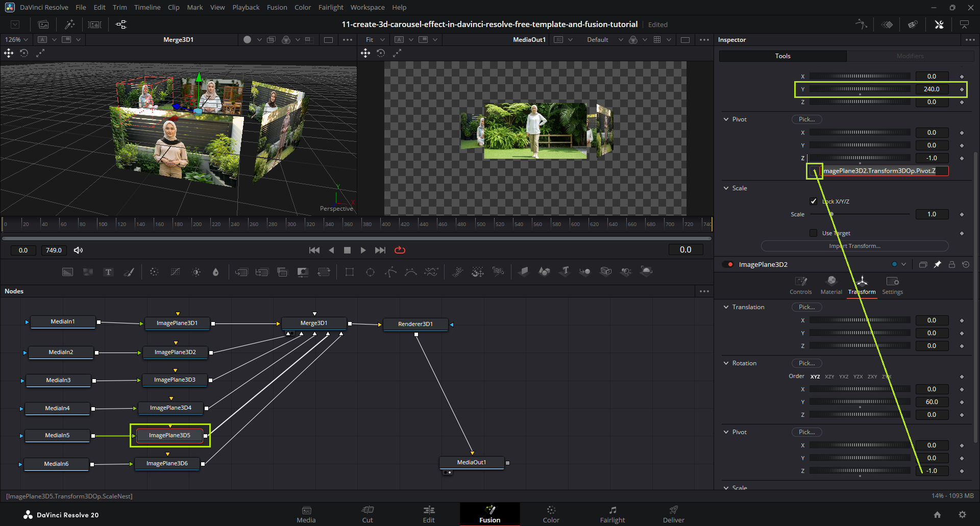The image size is (980, 526).
Task: Open the Fusion menu
Action: pyautogui.click(x=277, y=7)
